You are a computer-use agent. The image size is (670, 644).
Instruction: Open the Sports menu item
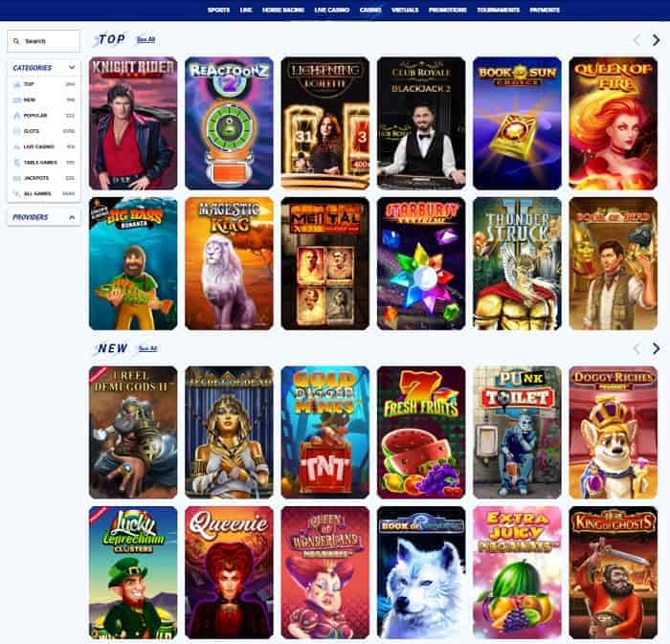pos(218,10)
